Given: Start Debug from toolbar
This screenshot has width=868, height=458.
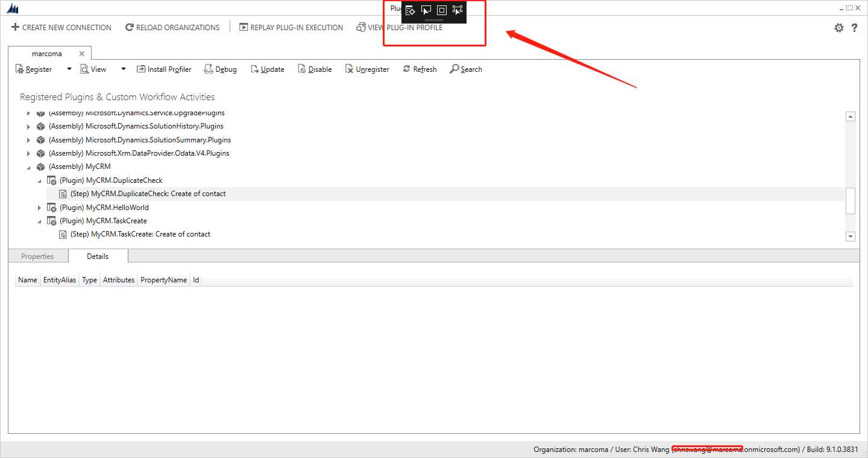Looking at the screenshot, I should coord(220,69).
